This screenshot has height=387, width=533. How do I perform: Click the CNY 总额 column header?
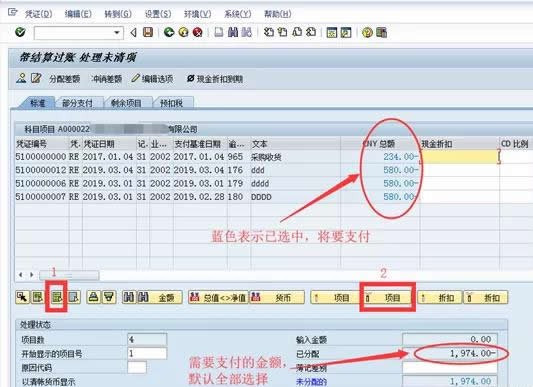(x=380, y=144)
